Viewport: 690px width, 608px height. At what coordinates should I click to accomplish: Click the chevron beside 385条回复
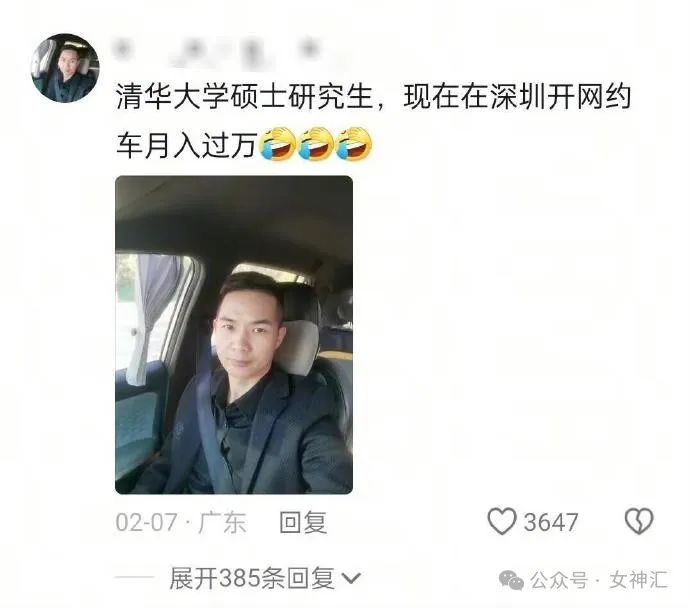pos(351,578)
